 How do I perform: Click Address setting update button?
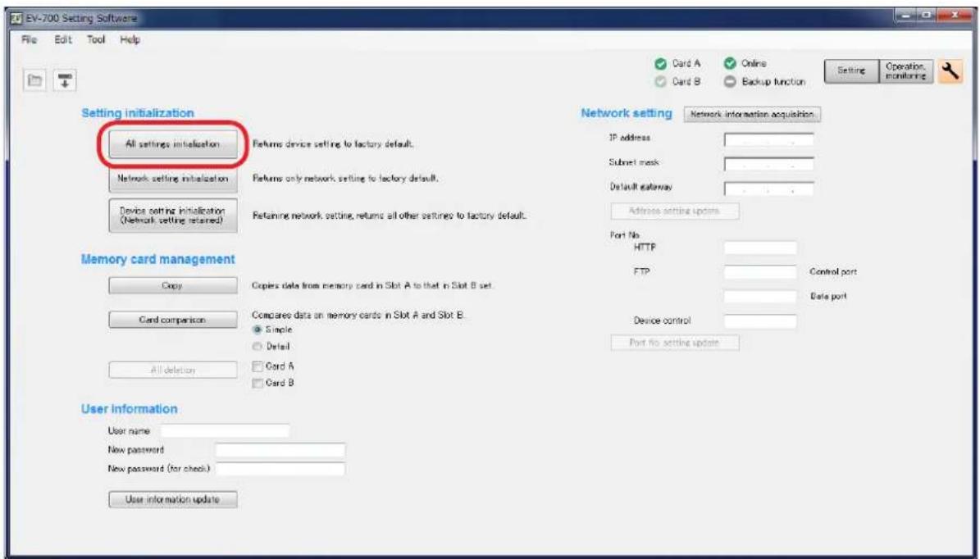pyautogui.click(x=674, y=211)
